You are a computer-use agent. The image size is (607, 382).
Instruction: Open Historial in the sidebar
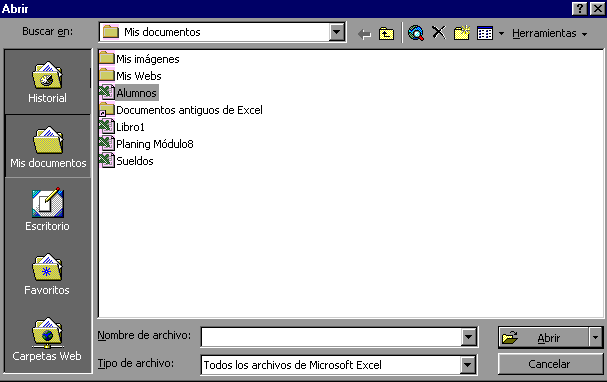tap(48, 82)
